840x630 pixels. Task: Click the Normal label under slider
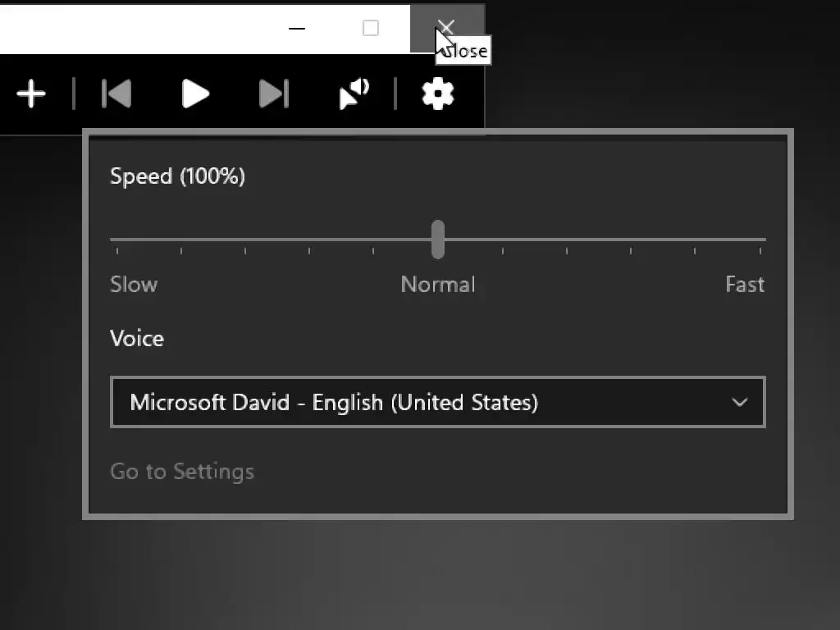pyautogui.click(x=438, y=285)
